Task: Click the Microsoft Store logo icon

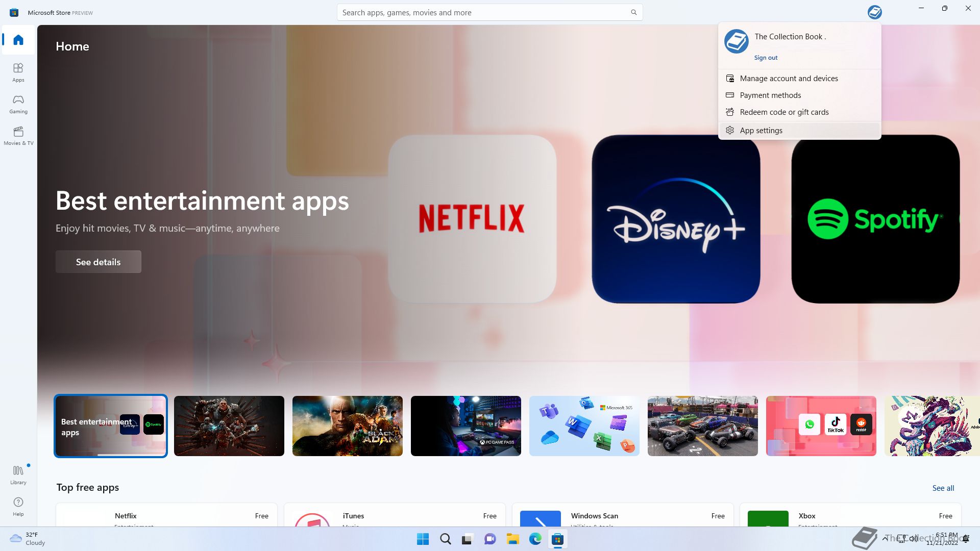Action: (14, 12)
